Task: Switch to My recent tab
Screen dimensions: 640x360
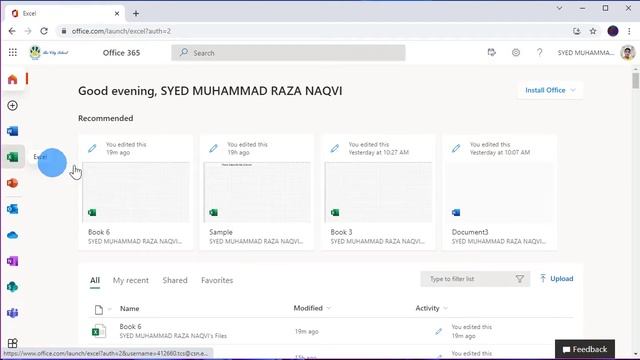Action: point(131,280)
